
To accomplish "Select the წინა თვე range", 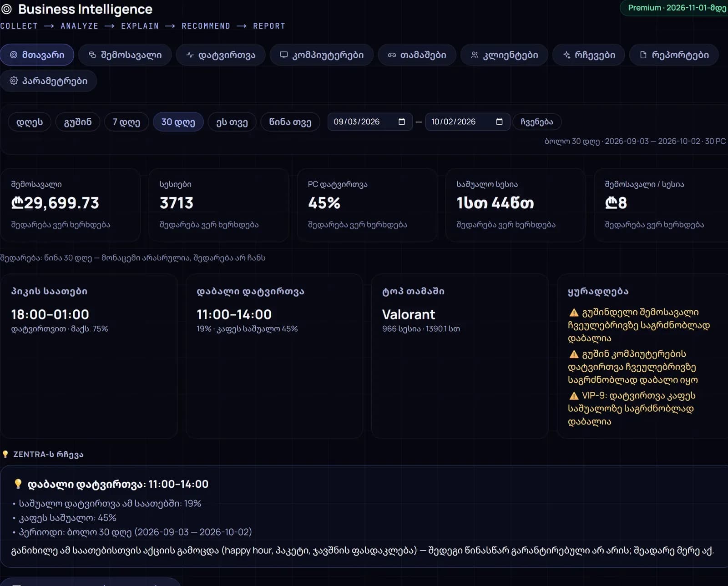I will 290,122.
